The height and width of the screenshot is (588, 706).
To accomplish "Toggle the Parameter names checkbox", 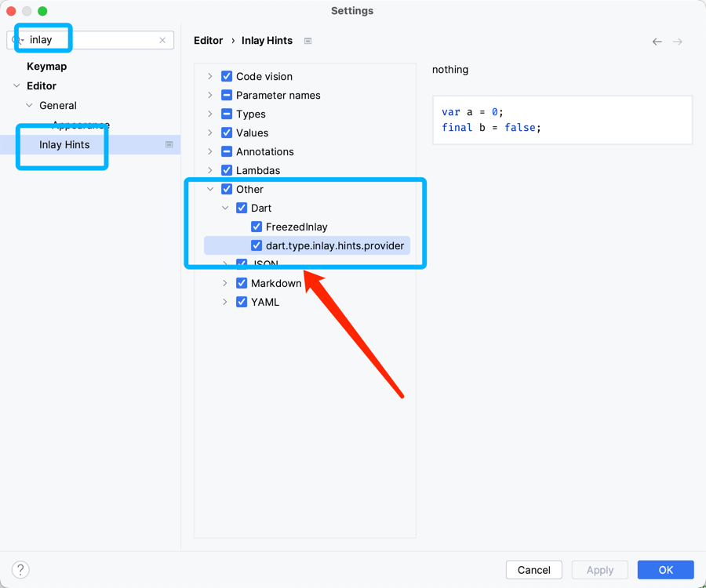I will click(227, 95).
